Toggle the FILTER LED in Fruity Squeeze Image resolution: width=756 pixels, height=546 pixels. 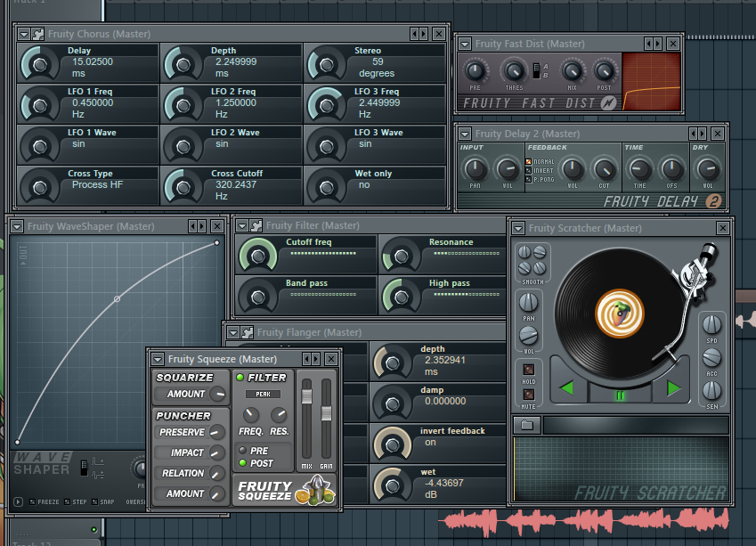(x=240, y=377)
